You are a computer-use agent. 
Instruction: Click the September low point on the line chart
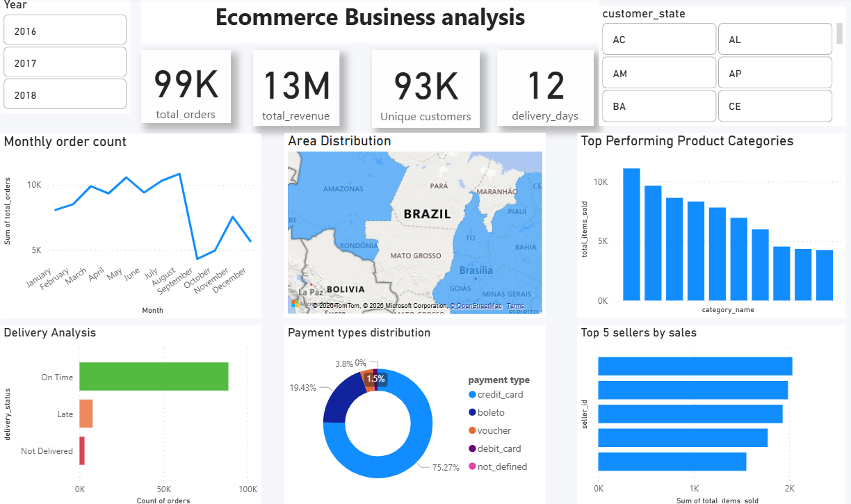197,259
